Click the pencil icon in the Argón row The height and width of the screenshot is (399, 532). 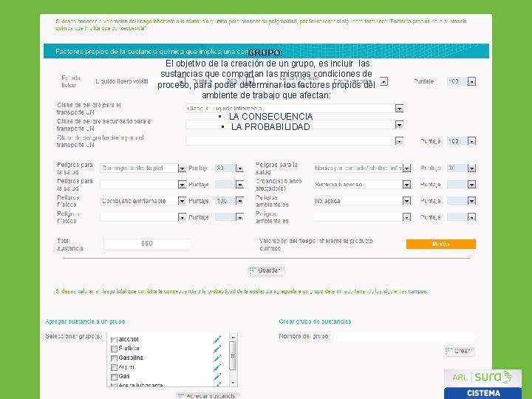[217, 367]
